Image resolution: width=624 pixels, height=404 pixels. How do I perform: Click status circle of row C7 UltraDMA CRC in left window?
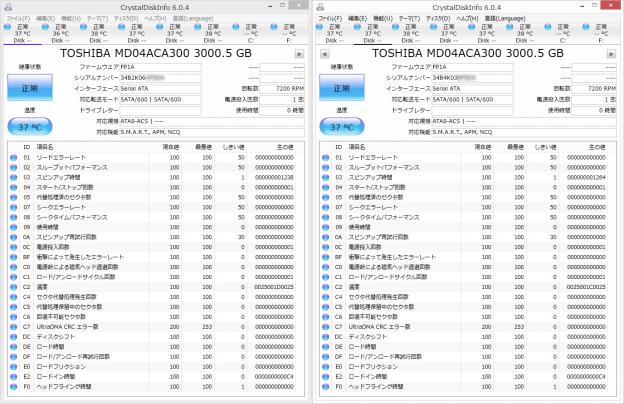14,327
